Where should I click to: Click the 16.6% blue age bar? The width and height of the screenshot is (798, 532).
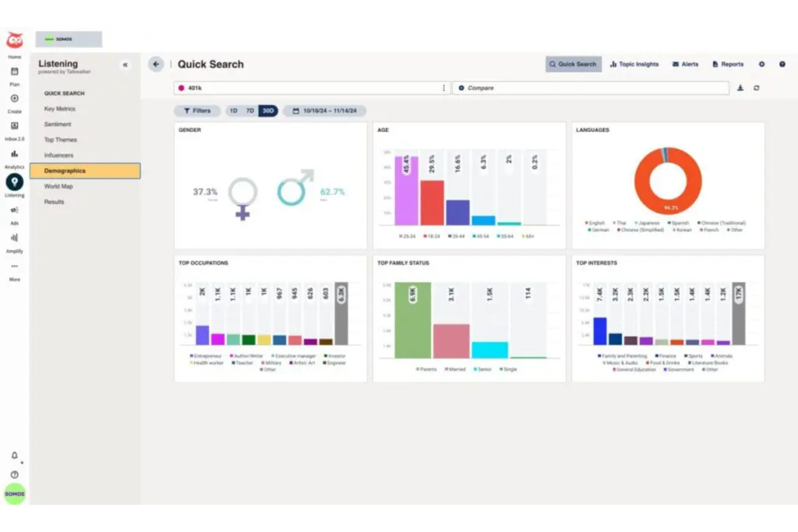coord(458,213)
